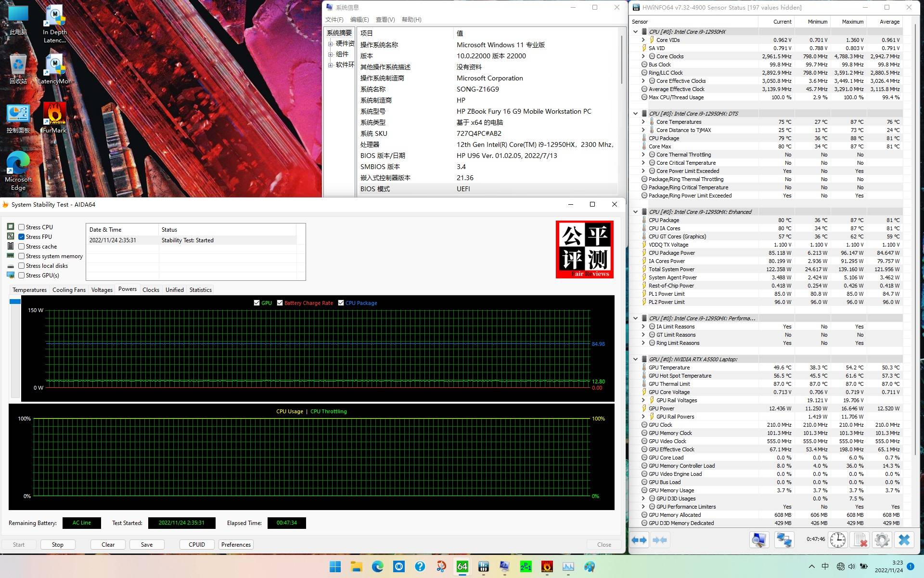Toggle the Battery Charge Rate graph legend
This screenshot has height=578, width=924.
pos(280,303)
